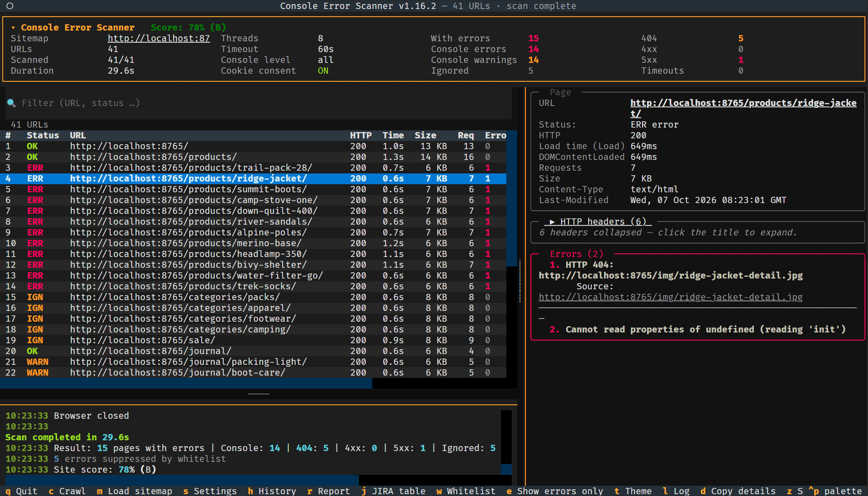Sort table by Time column header
Screen dimensions: 868x496
click(393, 135)
